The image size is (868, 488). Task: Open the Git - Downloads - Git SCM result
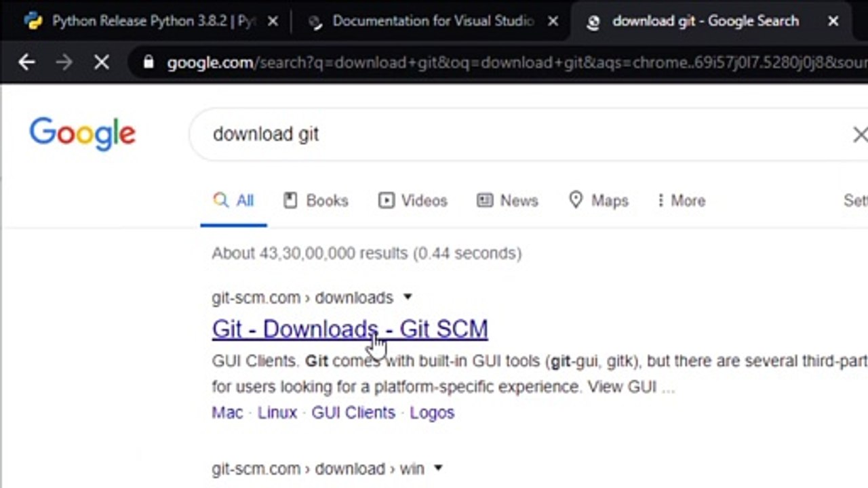click(350, 329)
